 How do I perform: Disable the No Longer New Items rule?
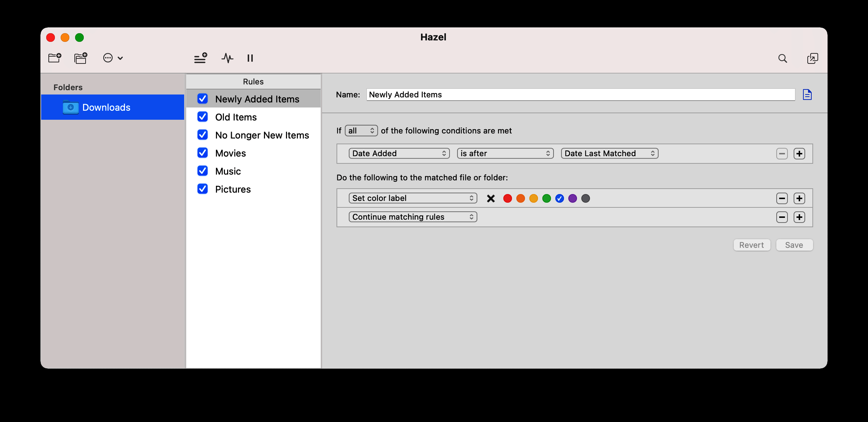point(203,135)
